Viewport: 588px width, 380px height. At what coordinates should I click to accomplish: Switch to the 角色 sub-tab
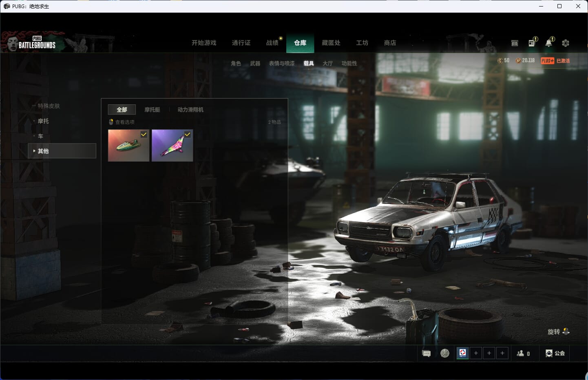point(236,63)
